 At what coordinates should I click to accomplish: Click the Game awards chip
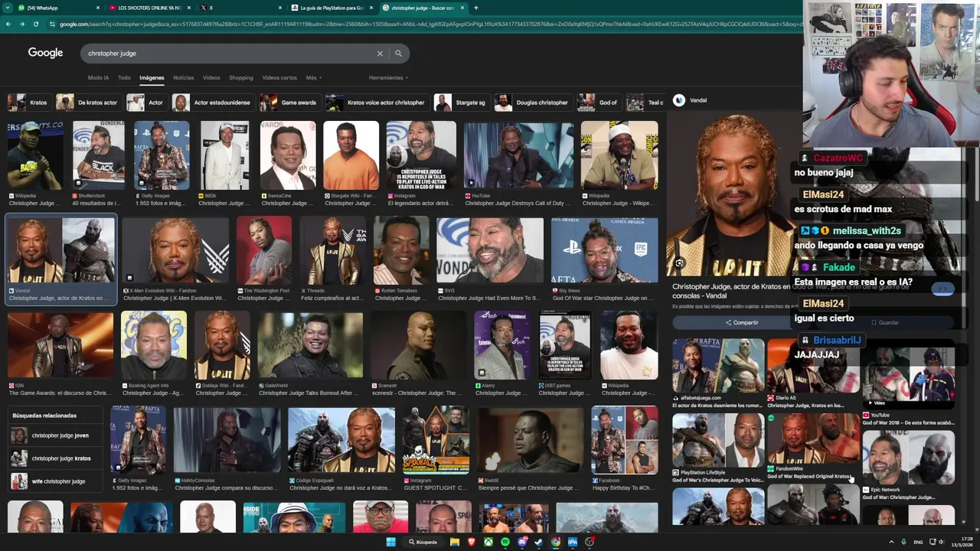pos(289,103)
